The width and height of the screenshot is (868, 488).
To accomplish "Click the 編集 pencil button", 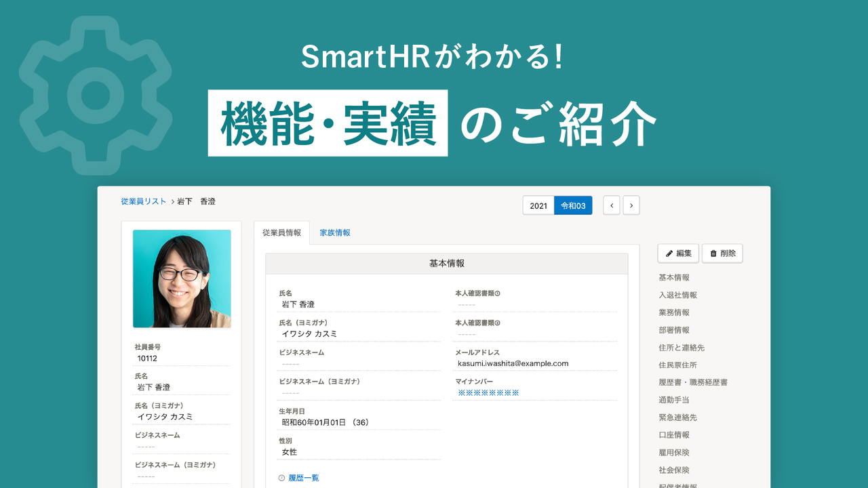I will click(x=678, y=253).
